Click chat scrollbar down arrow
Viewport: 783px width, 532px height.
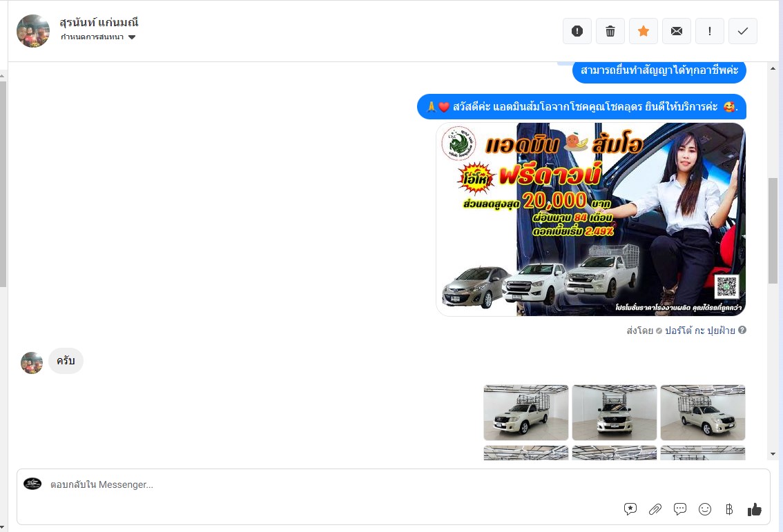click(773, 454)
